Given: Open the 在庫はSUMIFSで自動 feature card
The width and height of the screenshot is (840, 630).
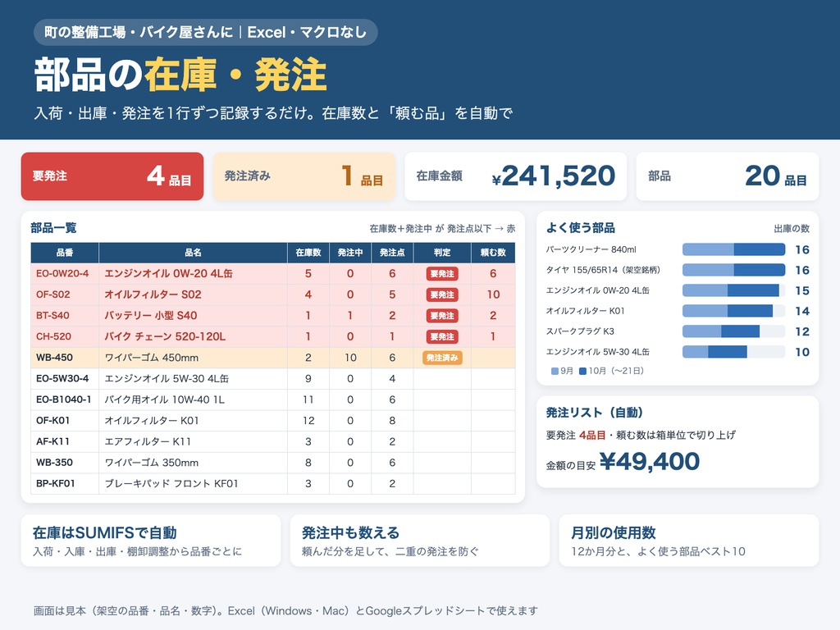Looking at the screenshot, I should pos(151,540).
